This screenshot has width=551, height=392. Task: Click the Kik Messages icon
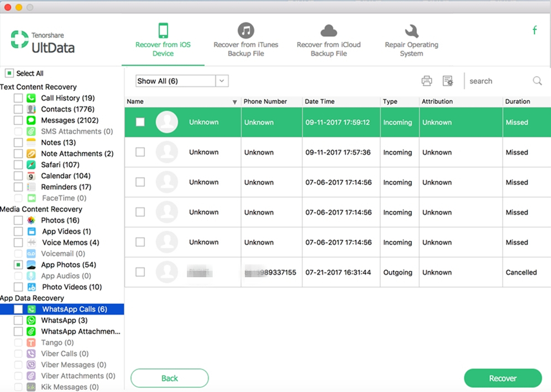click(32, 387)
